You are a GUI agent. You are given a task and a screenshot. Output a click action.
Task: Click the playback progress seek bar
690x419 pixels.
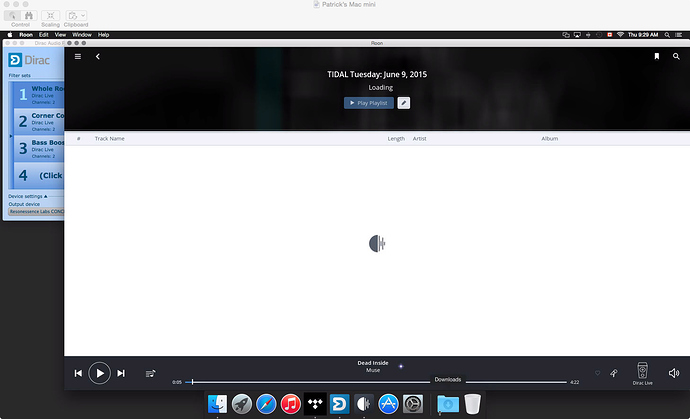(x=376, y=382)
